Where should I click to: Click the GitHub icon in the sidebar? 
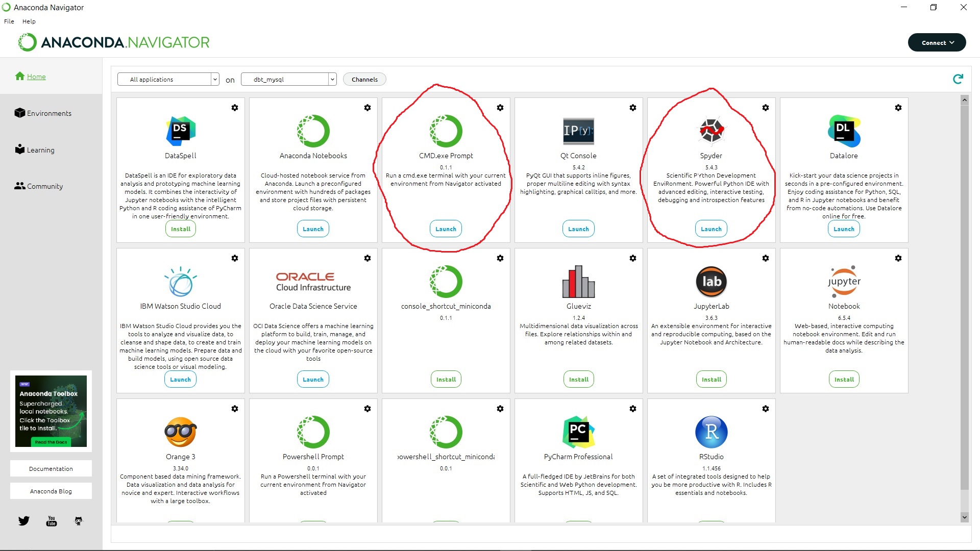point(78,521)
